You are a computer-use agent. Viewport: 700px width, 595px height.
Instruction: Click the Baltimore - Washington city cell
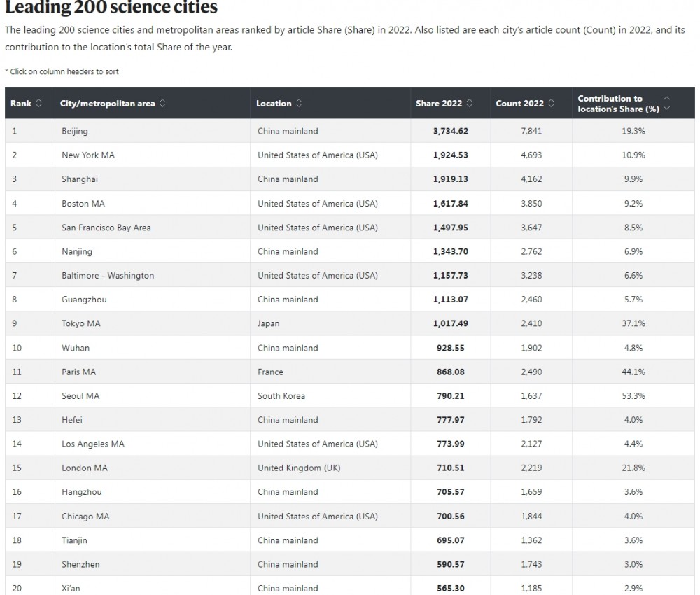point(108,276)
